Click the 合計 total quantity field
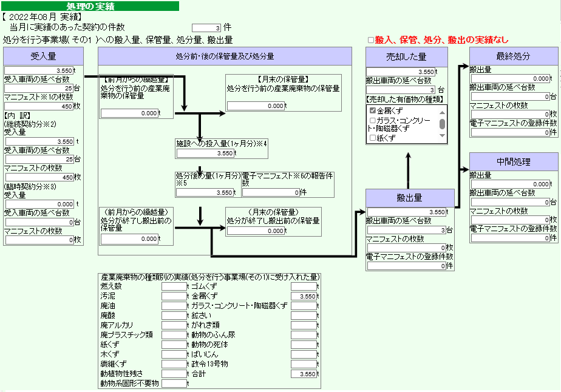The width and height of the screenshot is (561, 392). click(304, 374)
